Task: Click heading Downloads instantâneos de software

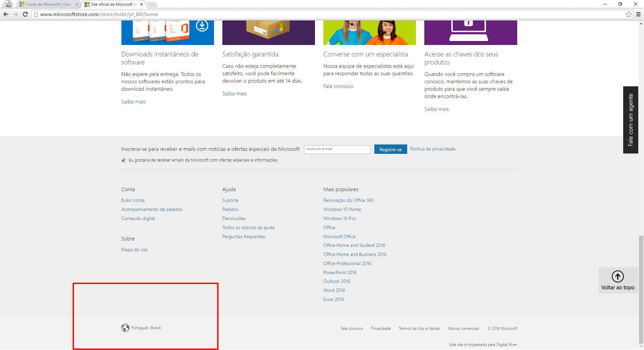Action: [x=160, y=58]
